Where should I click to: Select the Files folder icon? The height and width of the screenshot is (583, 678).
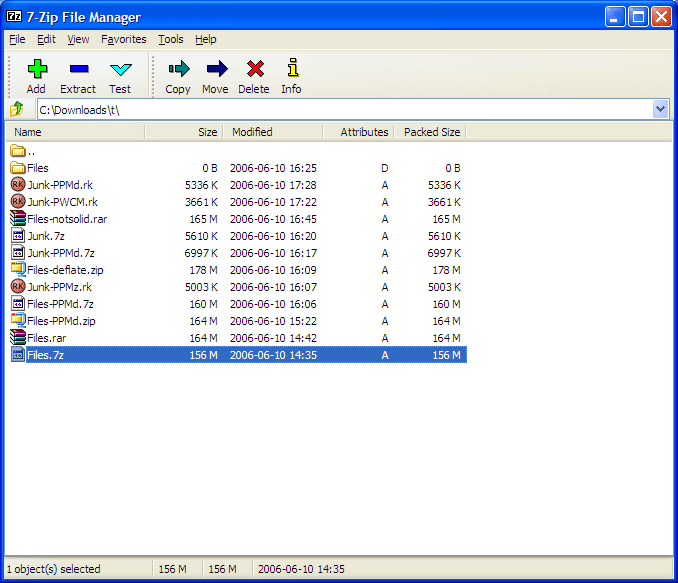click(17, 167)
